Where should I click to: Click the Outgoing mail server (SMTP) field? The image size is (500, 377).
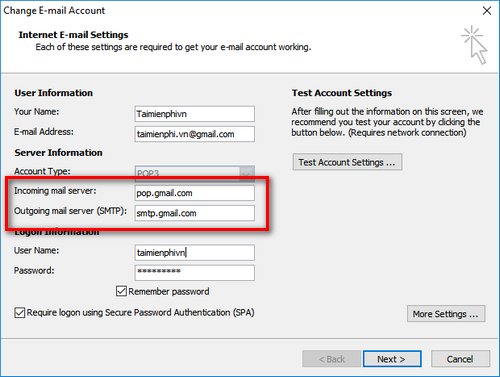(x=195, y=213)
